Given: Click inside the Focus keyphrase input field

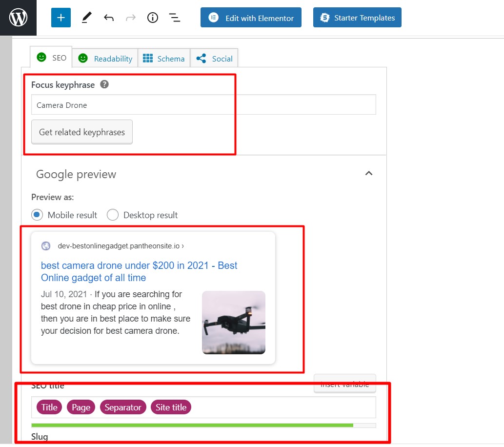Looking at the screenshot, I should 195,104.
